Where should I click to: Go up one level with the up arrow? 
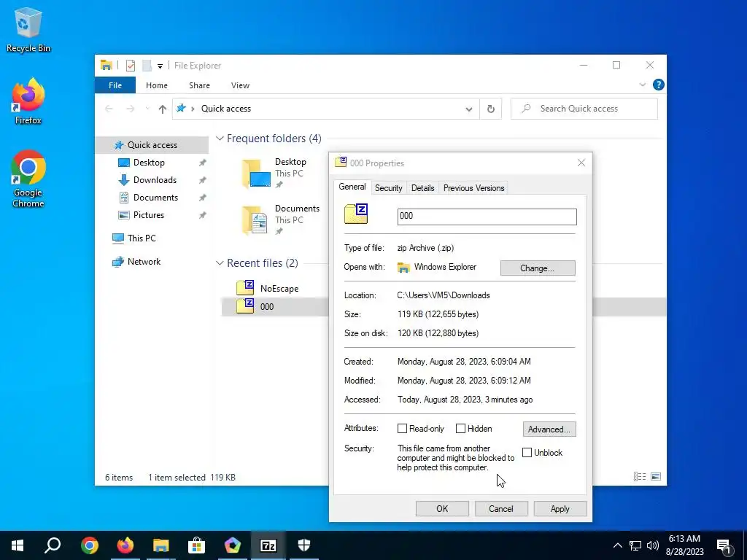pyautogui.click(x=163, y=109)
